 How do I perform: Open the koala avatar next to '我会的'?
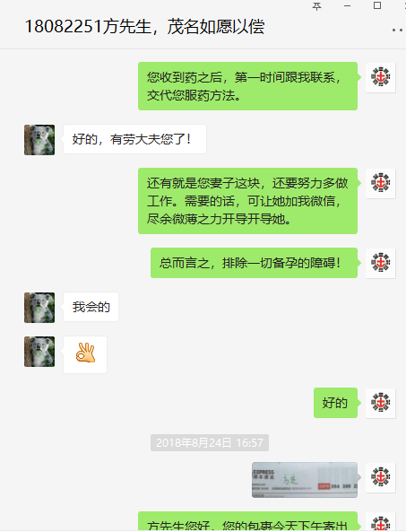39,308
